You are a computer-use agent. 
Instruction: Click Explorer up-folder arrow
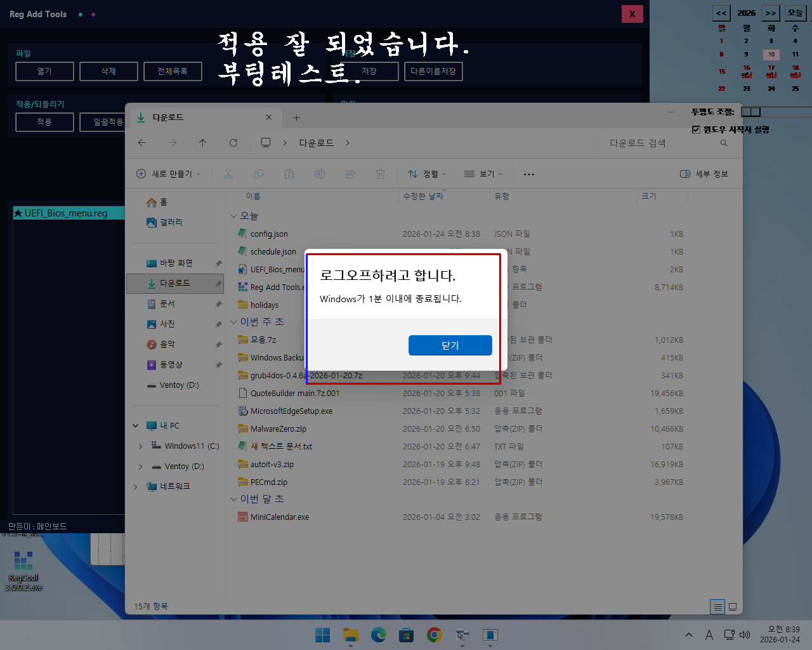[203, 143]
